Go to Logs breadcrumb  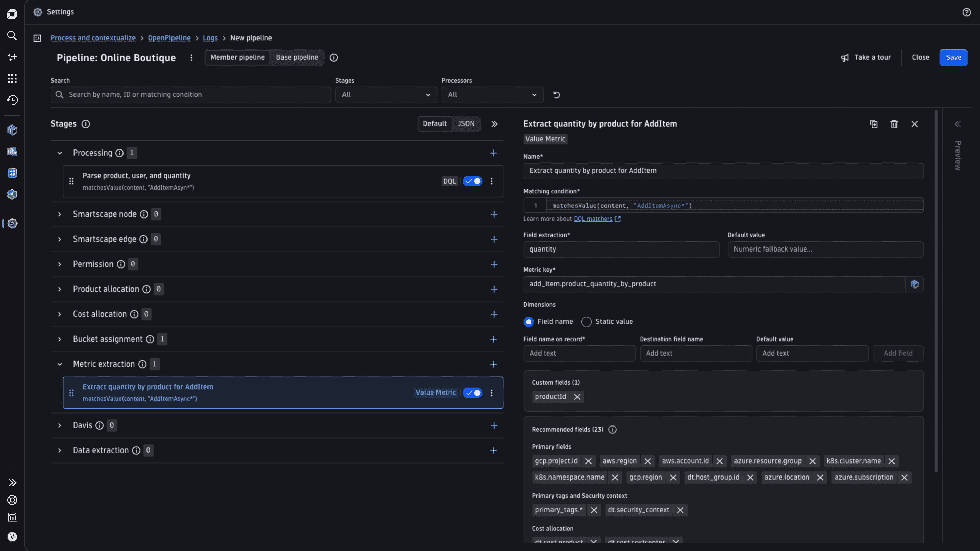(x=210, y=38)
